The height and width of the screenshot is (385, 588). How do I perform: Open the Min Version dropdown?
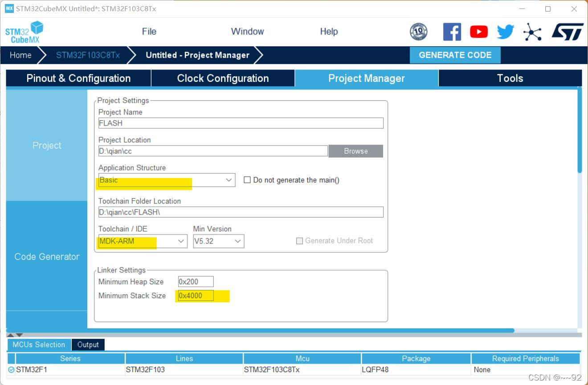(218, 241)
